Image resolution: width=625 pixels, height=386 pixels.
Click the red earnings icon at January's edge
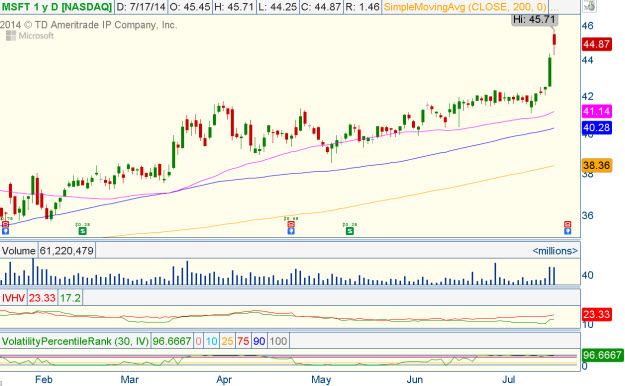pos(5,225)
